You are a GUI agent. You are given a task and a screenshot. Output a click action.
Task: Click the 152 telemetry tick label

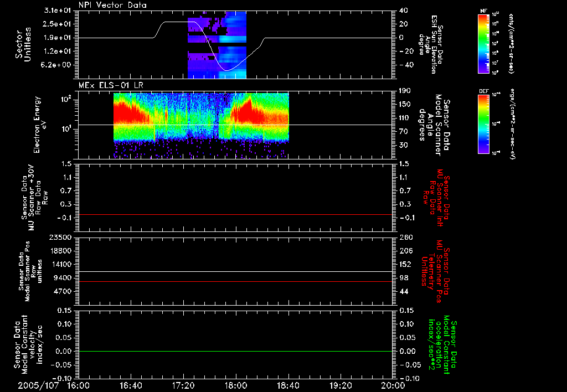405,264
